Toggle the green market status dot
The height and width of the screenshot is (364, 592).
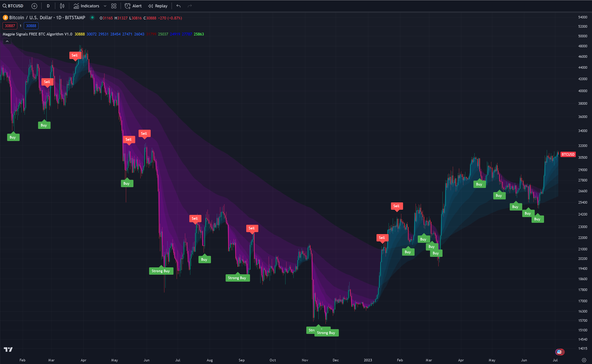click(x=92, y=18)
